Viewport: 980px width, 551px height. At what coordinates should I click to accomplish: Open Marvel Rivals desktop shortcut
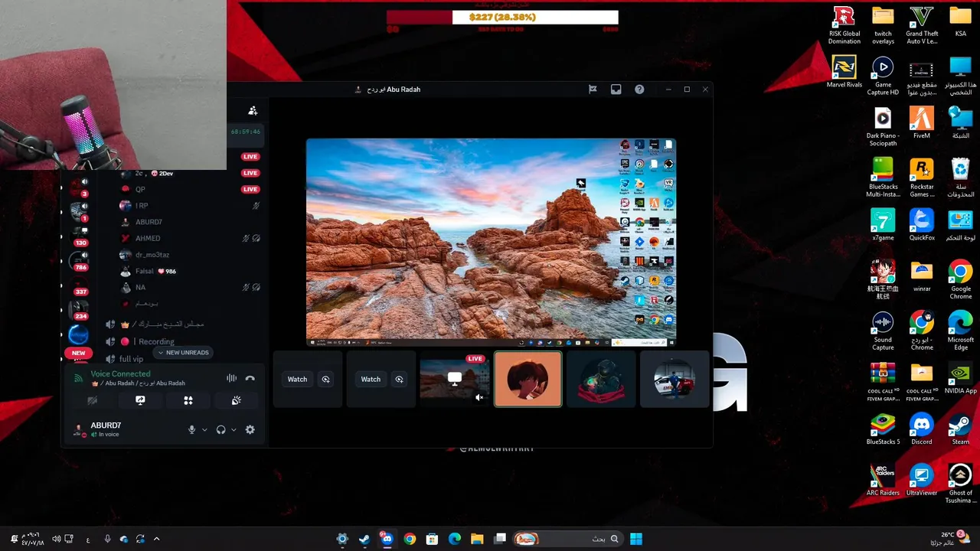tap(844, 73)
